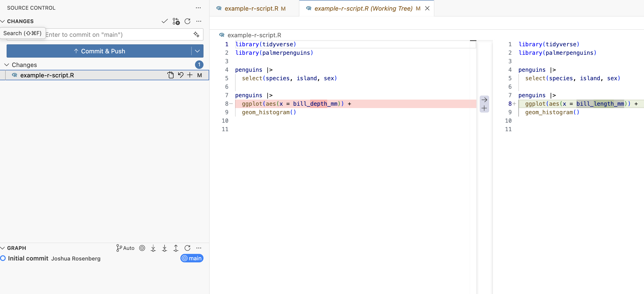Click the create branch icon in CHANGES header
The height and width of the screenshot is (294, 644).
coord(176,21)
